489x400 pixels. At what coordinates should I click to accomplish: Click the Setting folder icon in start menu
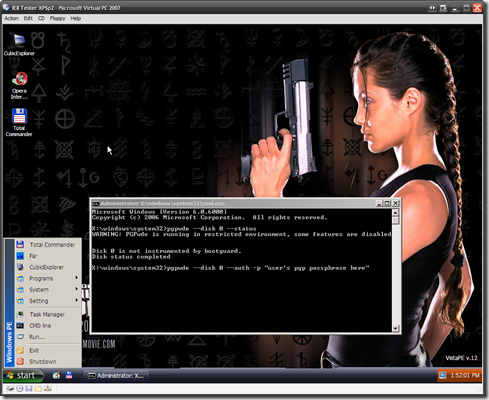(x=20, y=301)
